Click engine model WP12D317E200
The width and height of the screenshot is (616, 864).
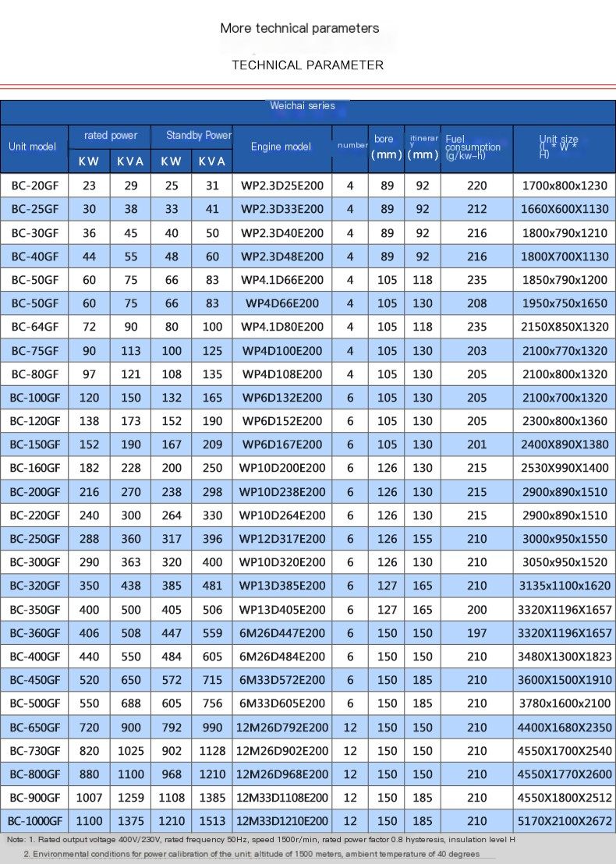click(282, 539)
